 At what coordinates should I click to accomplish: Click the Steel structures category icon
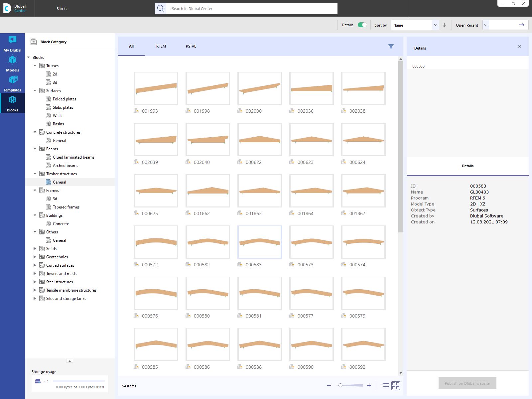tap(42, 282)
